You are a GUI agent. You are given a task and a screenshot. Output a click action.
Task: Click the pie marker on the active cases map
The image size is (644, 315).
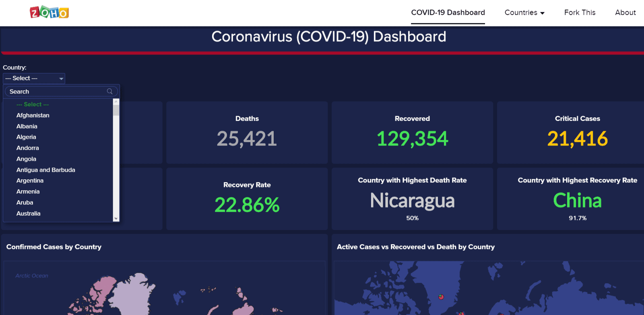[x=441, y=297]
